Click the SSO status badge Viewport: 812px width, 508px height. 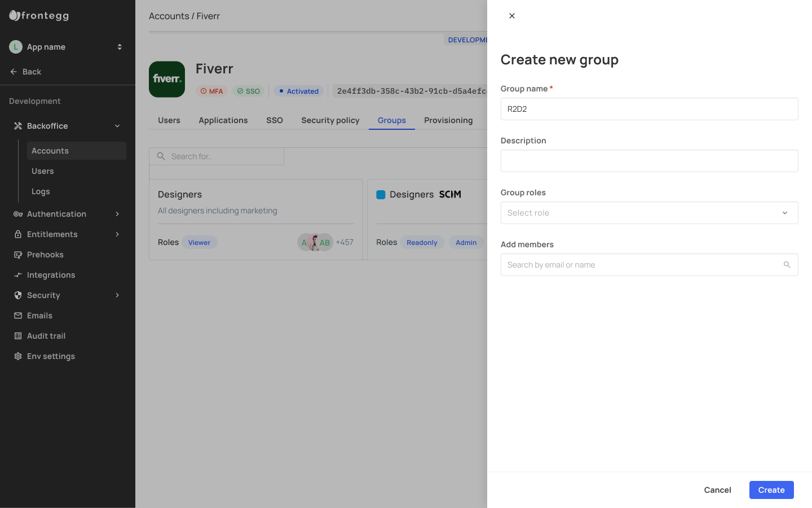(248, 91)
